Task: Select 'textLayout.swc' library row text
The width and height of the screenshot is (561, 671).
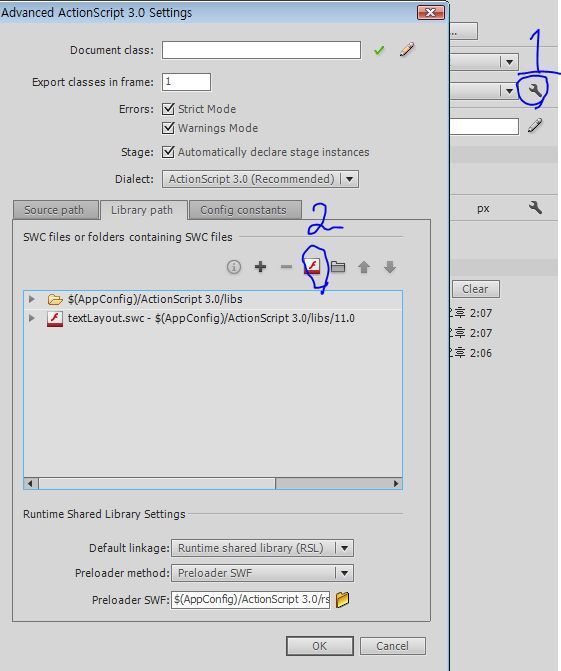Action: [x=211, y=318]
